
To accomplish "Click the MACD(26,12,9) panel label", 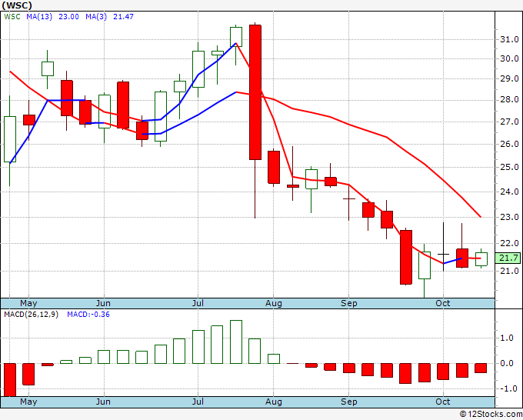I will click(31, 315).
